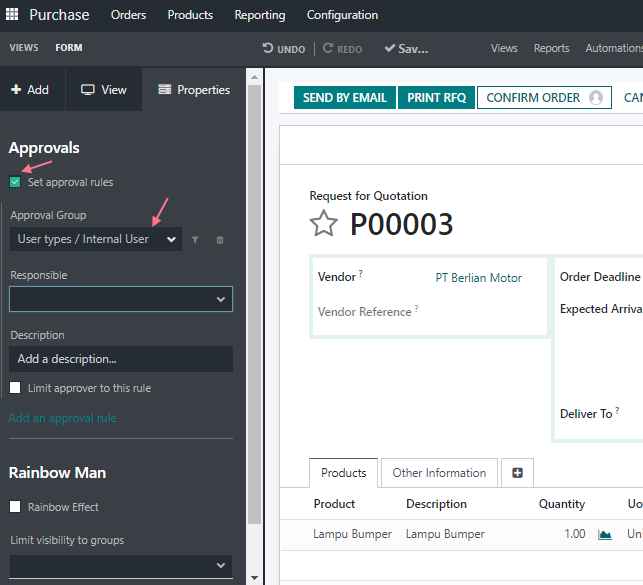Open the Automations option
Screen dimensions: 643x585
click(x=614, y=48)
